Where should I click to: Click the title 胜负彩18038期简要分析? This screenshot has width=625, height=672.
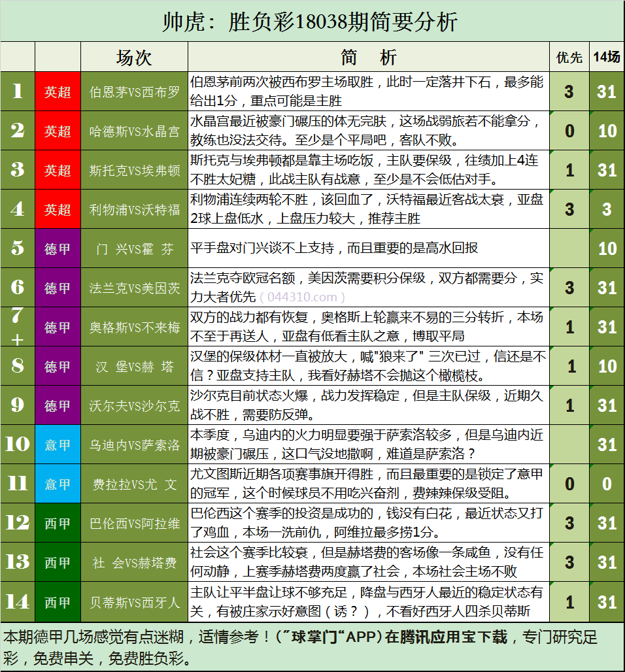tap(343, 22)
